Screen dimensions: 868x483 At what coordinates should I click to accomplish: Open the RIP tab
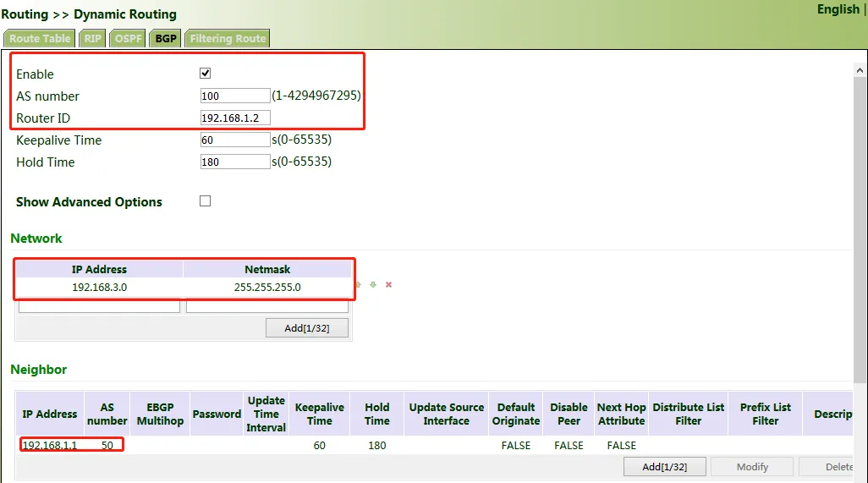(x=92, y=38)
